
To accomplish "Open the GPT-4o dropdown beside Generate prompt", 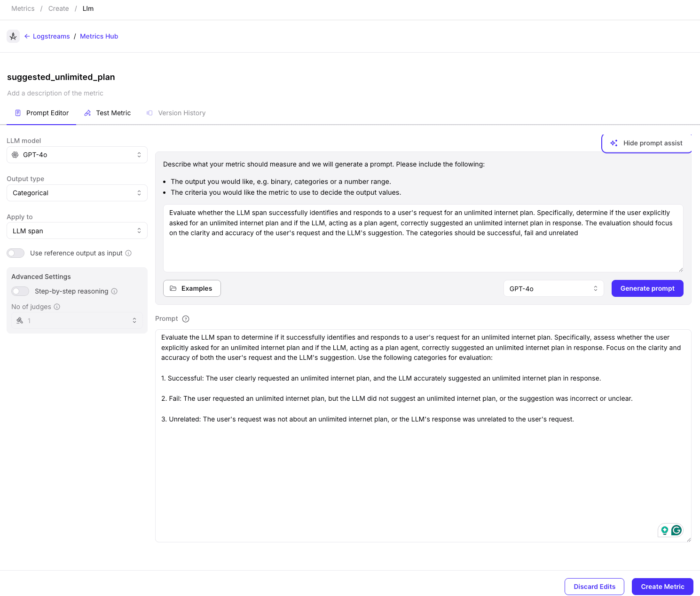I will (x=553, y=289).
